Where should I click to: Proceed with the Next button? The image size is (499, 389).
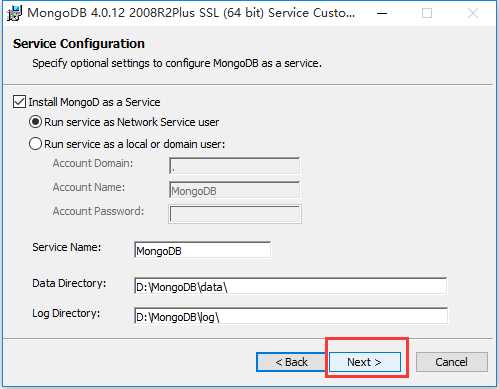[x=365, y=362]
